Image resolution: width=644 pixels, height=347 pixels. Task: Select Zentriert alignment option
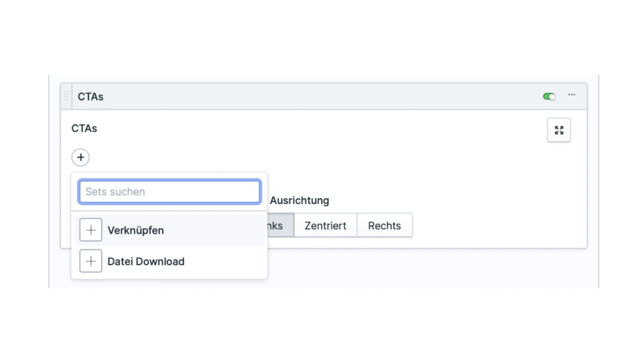325,226
